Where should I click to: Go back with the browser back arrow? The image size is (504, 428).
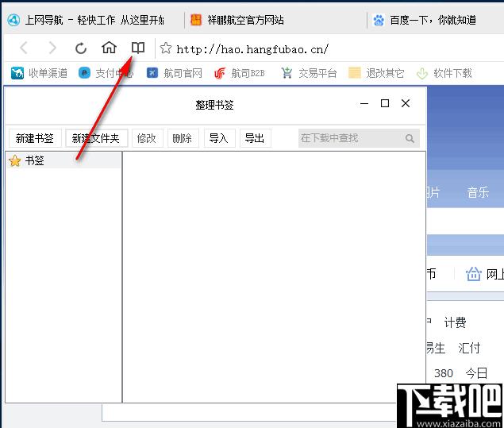(x=24, y=48)
